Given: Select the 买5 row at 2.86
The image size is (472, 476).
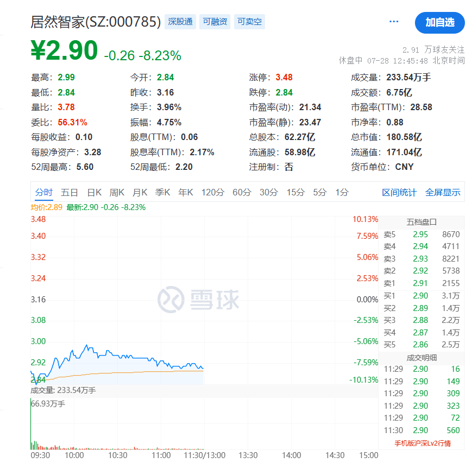Looking at the screenshot, I should [x=421, y=345].
